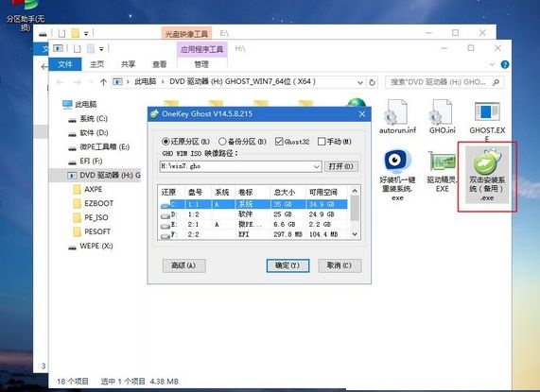The width and height of the screenshot is (540, 392).
Task: Close the OneKey Ghost dialog
Action: click(x=362, y=113)
